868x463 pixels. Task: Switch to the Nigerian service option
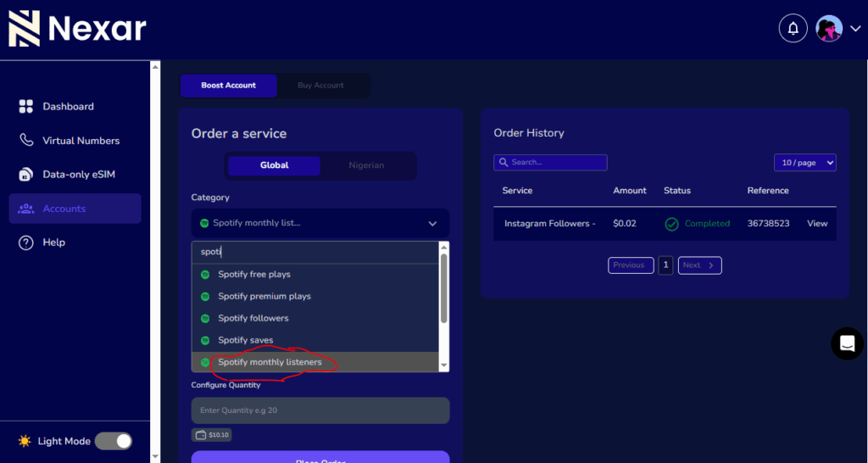click(x=366, y=165)
